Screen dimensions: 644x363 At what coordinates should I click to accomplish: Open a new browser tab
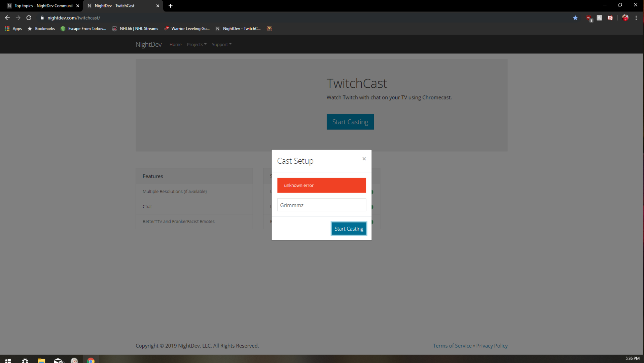click(171, 6)
